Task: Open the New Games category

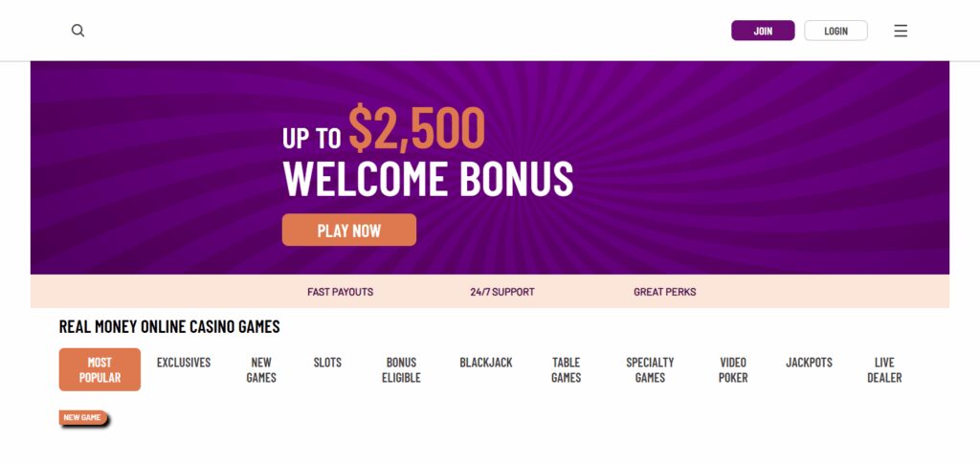Action: (x=261, y=369)
